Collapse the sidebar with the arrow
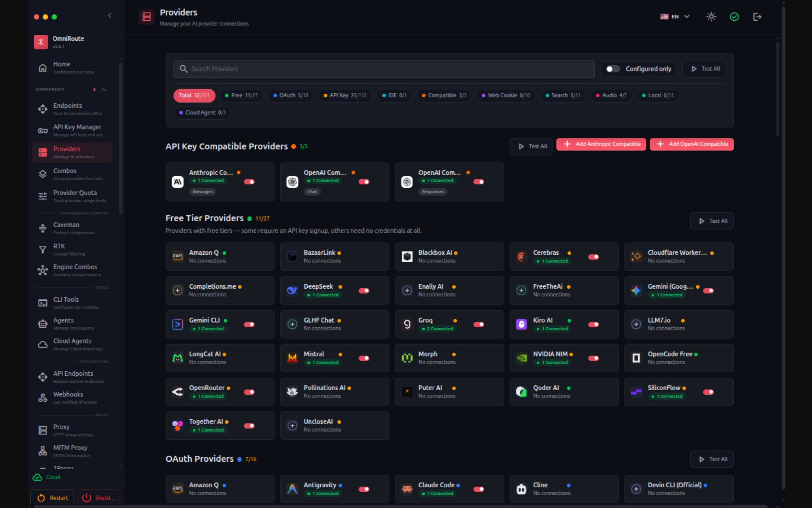 109,16
